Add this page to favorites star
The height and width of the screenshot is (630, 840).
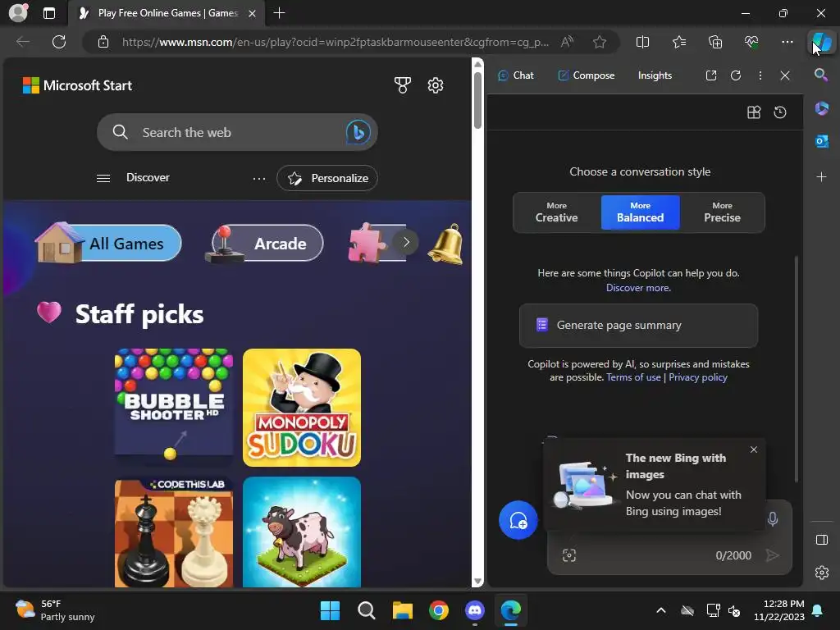(x=600, y=42)
